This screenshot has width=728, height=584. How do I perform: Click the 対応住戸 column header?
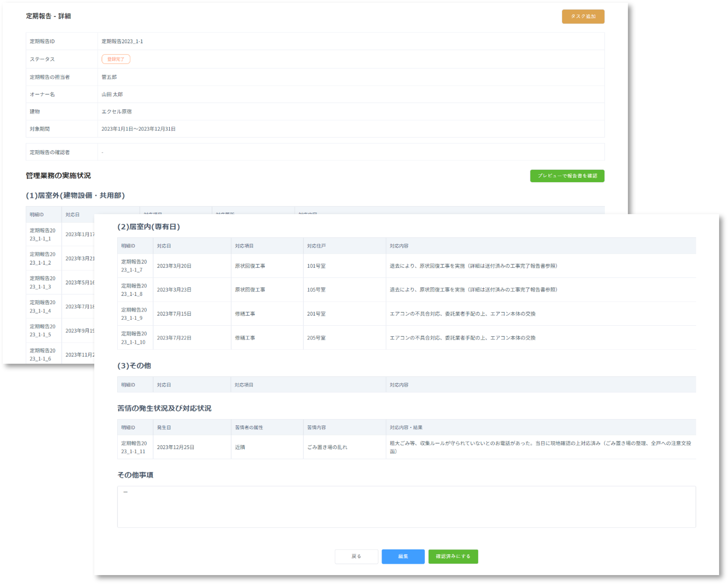(x=316, y=246)
